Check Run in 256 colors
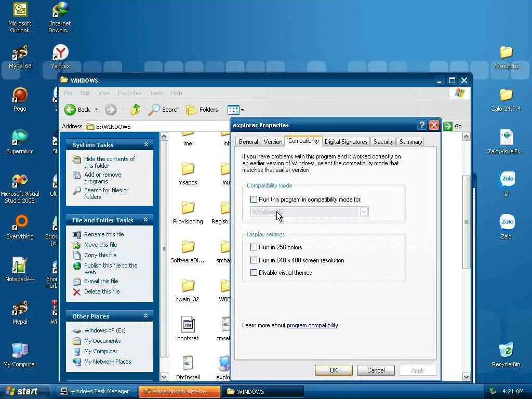 [254, 247]
